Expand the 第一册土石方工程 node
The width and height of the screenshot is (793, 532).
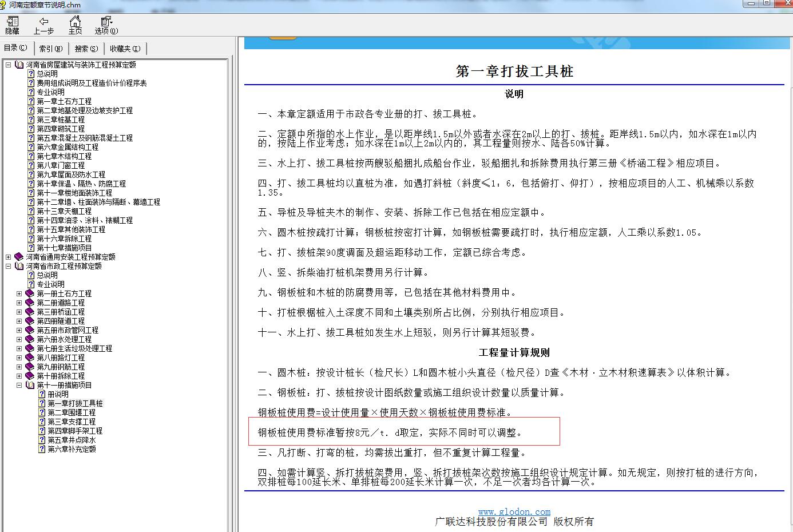point(19,293)
